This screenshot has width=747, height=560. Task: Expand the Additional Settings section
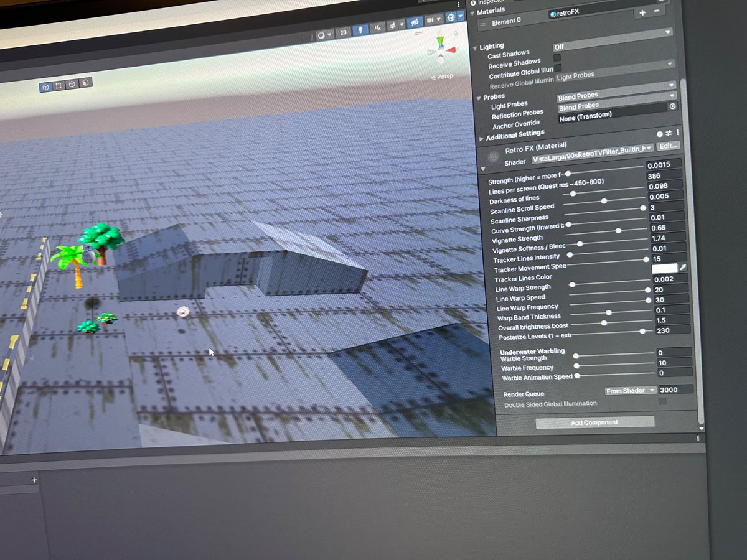coord(481,139)
